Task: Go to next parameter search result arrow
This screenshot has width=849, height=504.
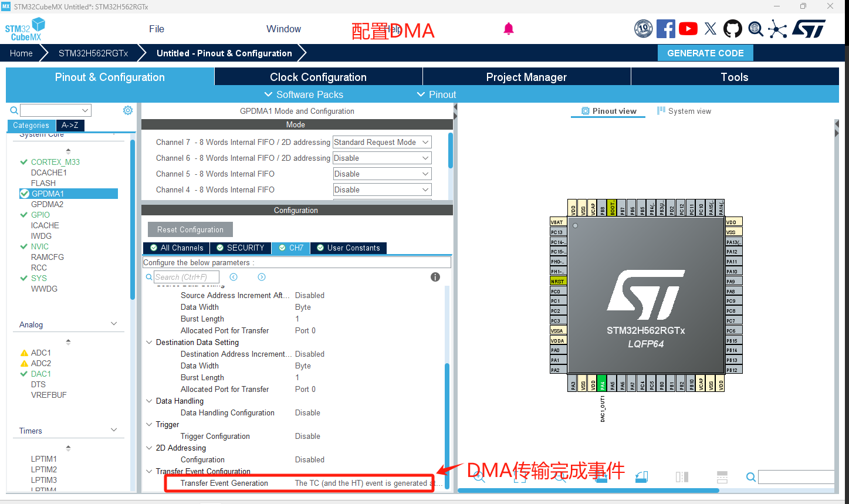Action: click(x=262, y=277)
